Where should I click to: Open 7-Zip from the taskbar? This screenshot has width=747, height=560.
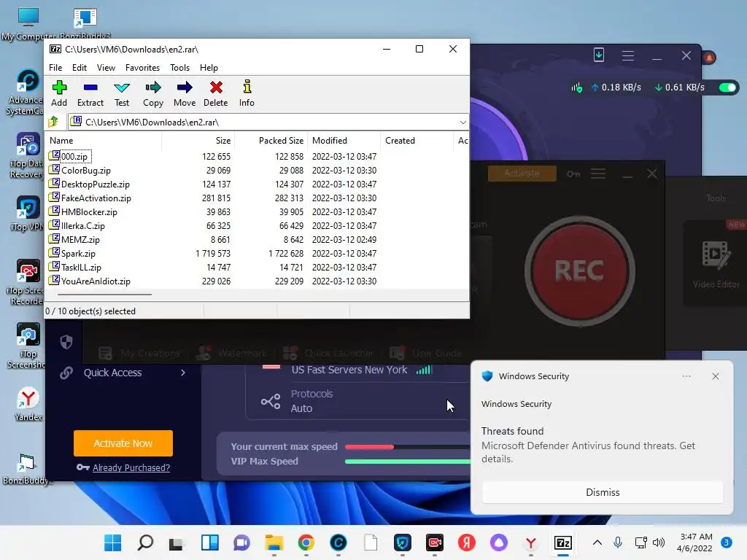(x=563, y=542)
